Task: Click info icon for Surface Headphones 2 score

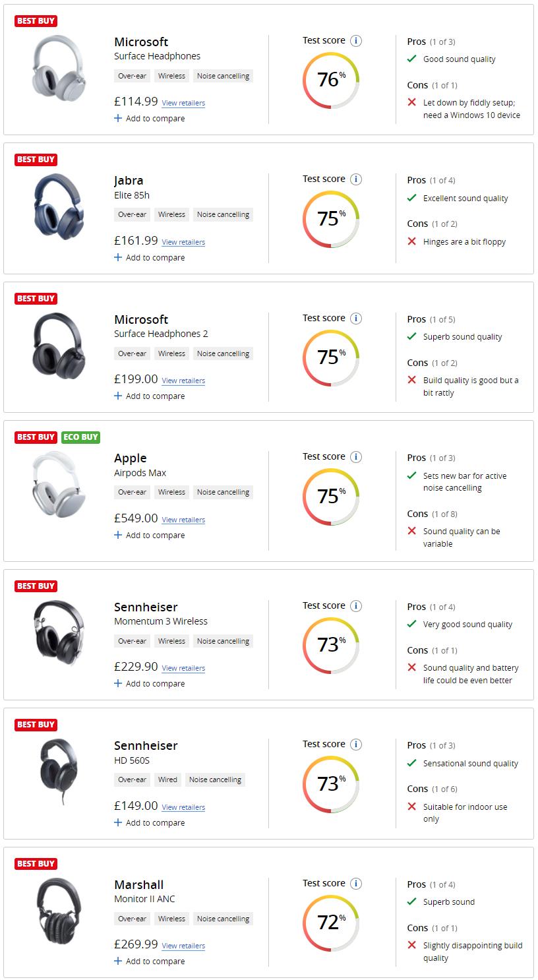Action: 356,319
